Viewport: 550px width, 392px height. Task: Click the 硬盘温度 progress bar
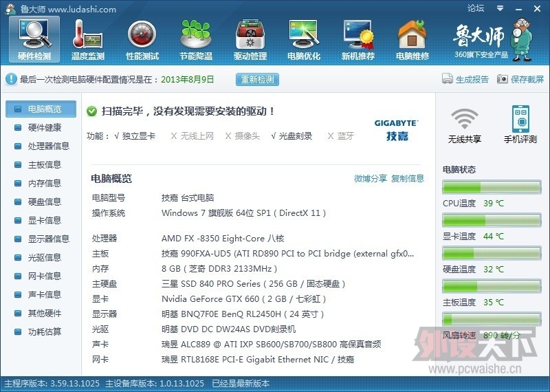pyautogui.click(x=492, y=253)
